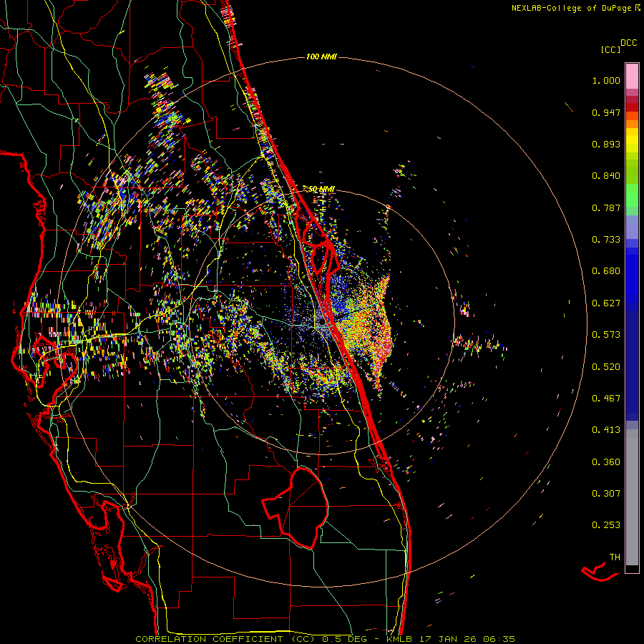Pick the bright green color bar segment
This screenshot has width=644, height=644.
632,195
